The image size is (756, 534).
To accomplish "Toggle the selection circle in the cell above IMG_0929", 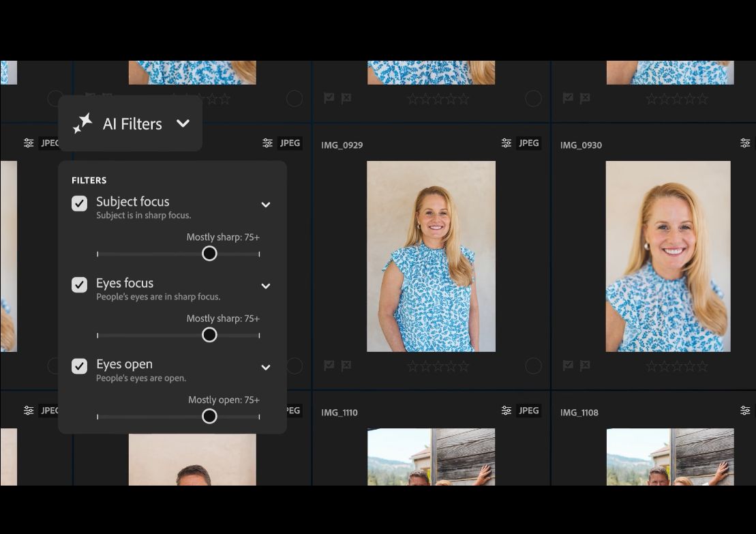I will 533,98.
